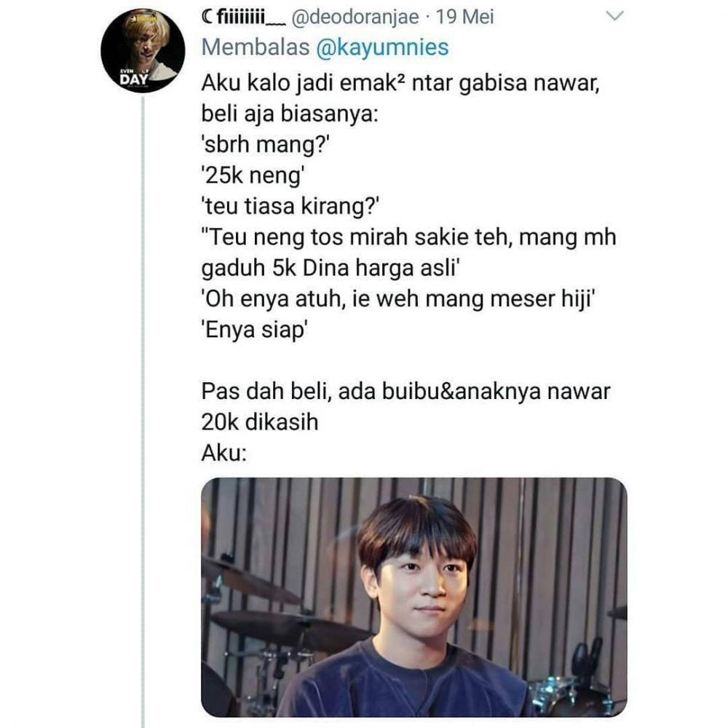The width and height of the screenshot is (728, 728).
Task: Click the '25k neng' text line
Action: click(x=253, y=176)
